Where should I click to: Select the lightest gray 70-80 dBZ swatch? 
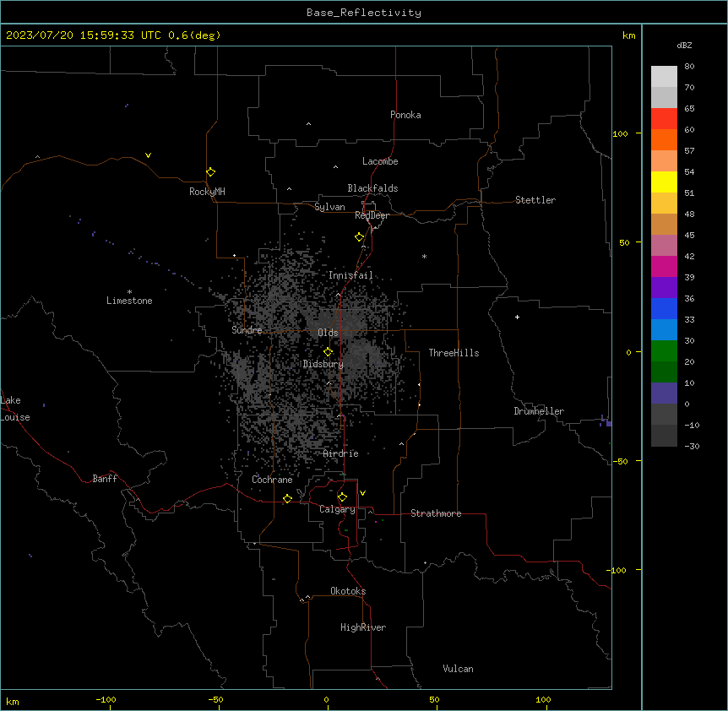click(664, 77)
